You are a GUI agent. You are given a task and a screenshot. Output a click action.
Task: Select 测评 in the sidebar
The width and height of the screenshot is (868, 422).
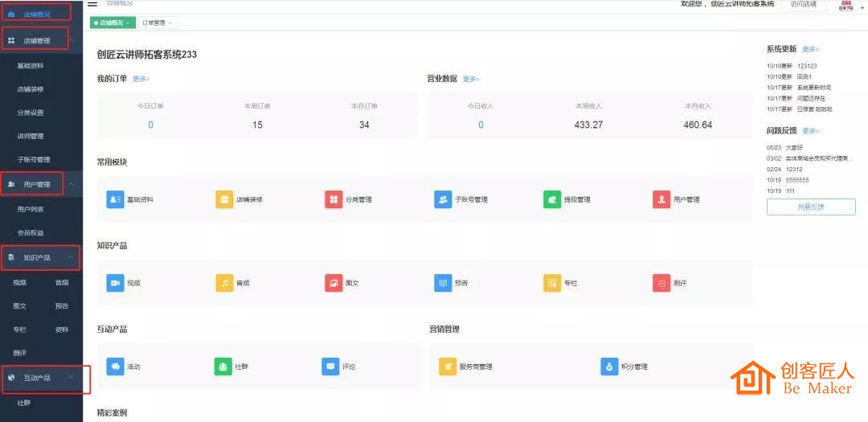tap(20, 353)
